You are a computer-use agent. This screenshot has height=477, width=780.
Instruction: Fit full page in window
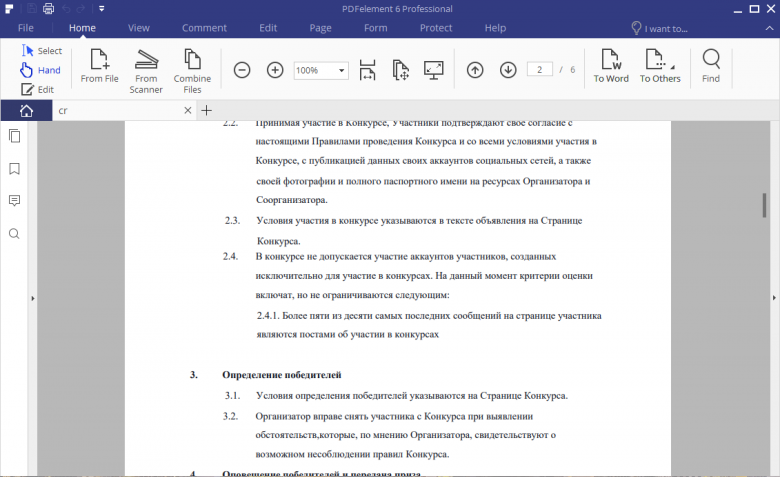[400, 70]
